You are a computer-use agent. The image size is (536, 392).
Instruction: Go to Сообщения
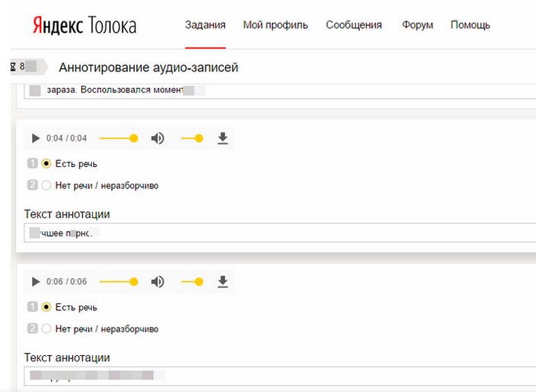point(354,25)
